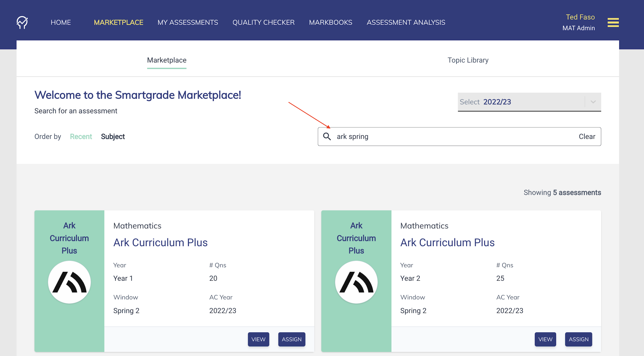Open the Select 2022/23 year combo box
644x356 pixels.
(529, 102)
